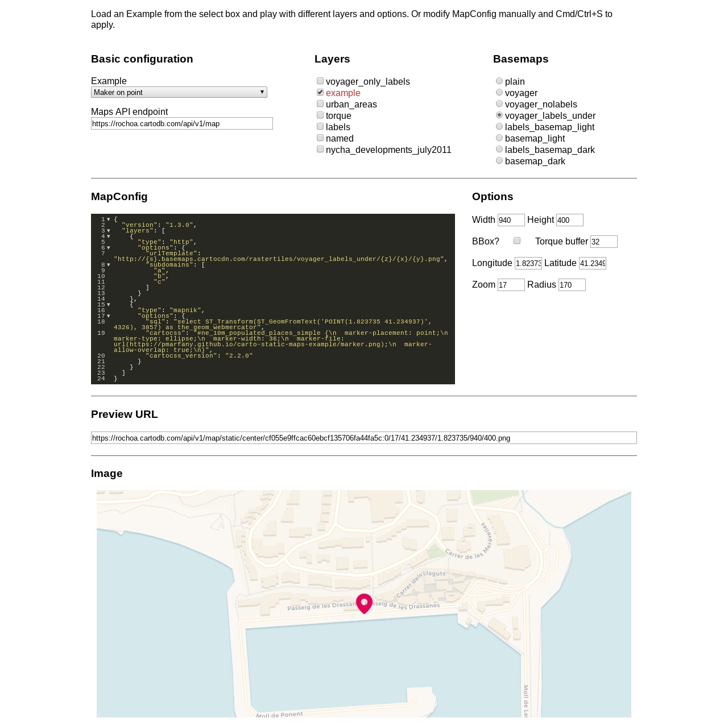
Task: Edit the Width value field
Action: 510,220
